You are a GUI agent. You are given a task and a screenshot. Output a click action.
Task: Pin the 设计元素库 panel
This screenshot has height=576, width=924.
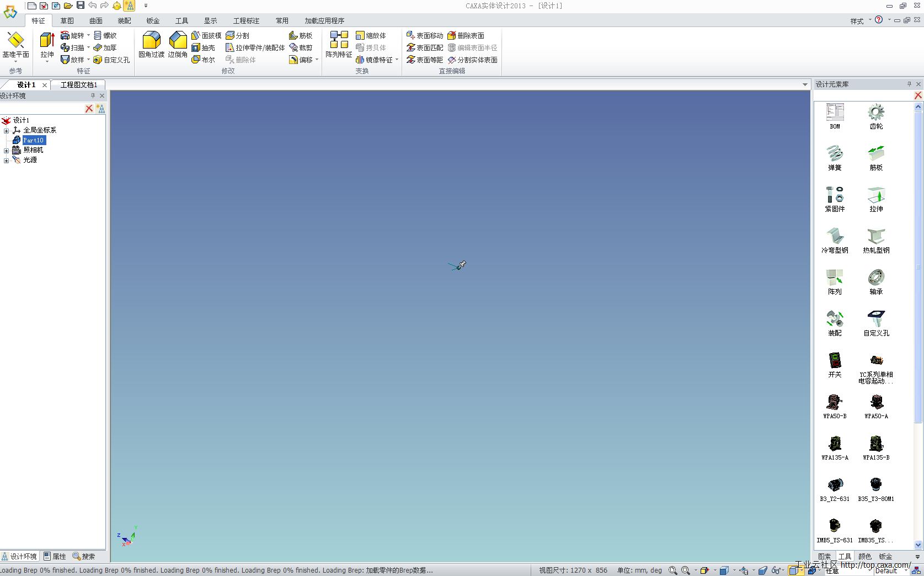point(909,84)
